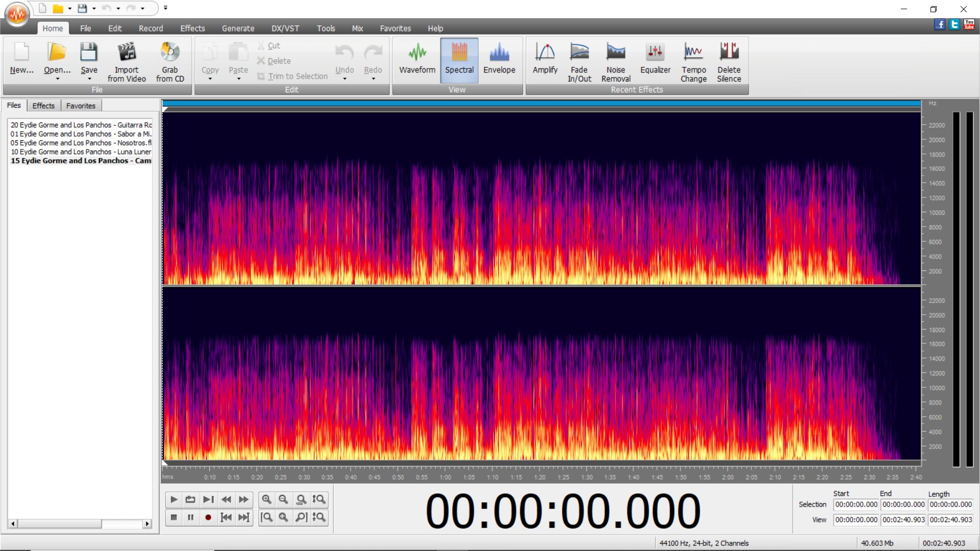Open Noise Removal effect
Image resolution: width=980 pixels, height=551 pixels.
[616, 61]
